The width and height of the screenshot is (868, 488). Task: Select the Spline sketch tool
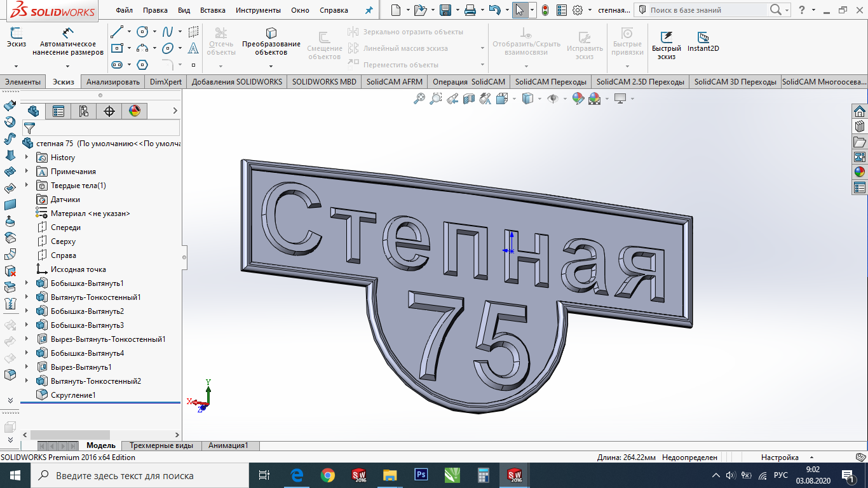click(168, 32)
